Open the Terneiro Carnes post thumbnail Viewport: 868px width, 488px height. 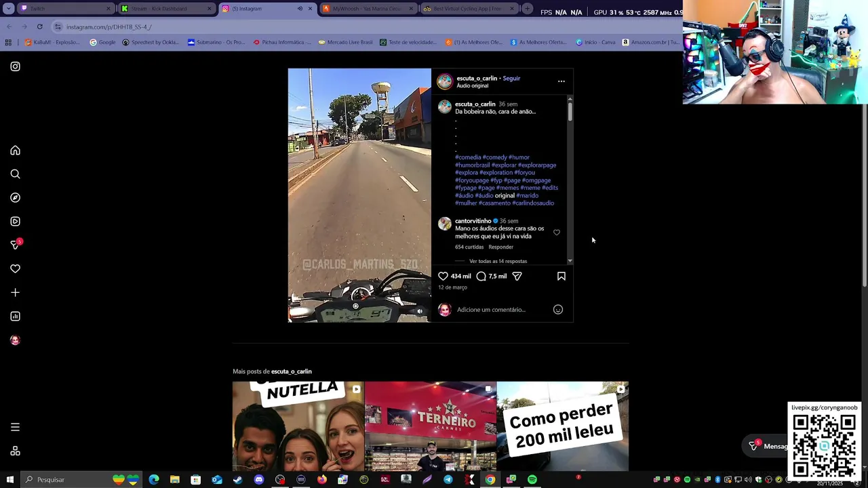(x=431, y=426)
